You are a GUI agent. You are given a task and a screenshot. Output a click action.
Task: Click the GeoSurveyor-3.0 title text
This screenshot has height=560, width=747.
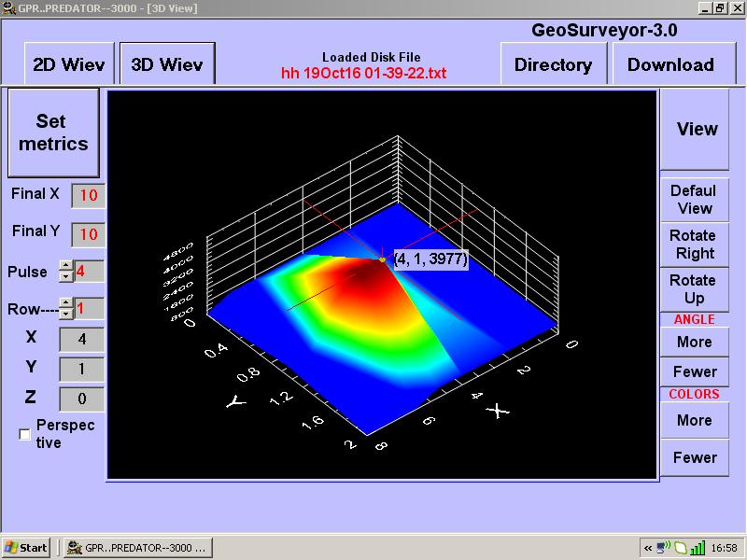coord(604,30)
